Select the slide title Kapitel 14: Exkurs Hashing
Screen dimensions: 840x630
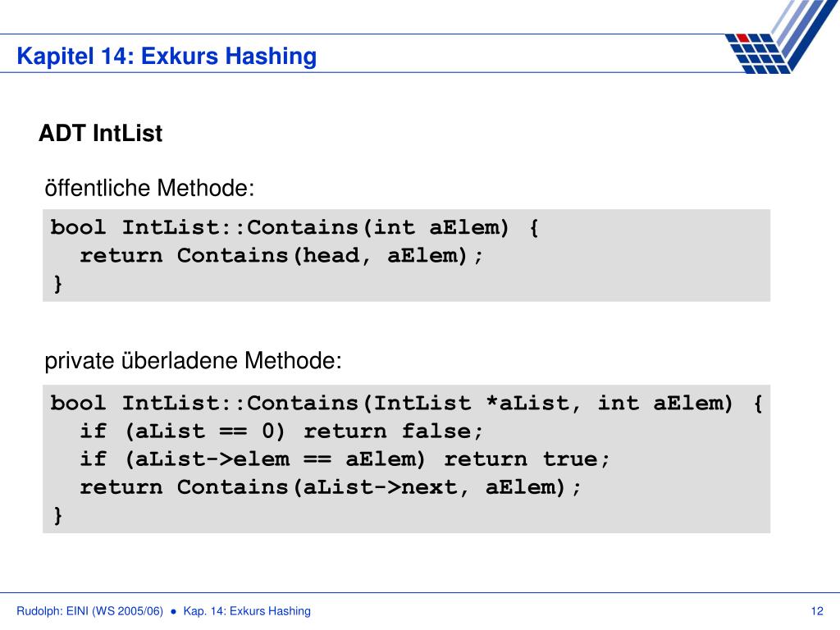pyautogui.click(x=167, y=56)
